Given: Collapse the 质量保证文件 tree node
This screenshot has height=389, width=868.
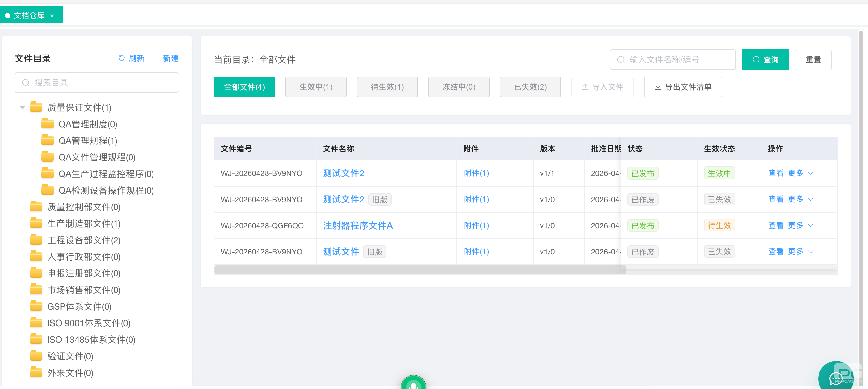Looking at the screenshot, I should point(22,108).
